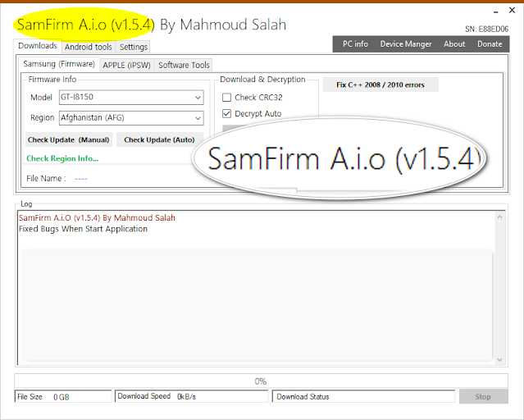Viewport: 524px width, 420px height.
Task: Open Device Manger menu item
Action: (x=406, y=44)
